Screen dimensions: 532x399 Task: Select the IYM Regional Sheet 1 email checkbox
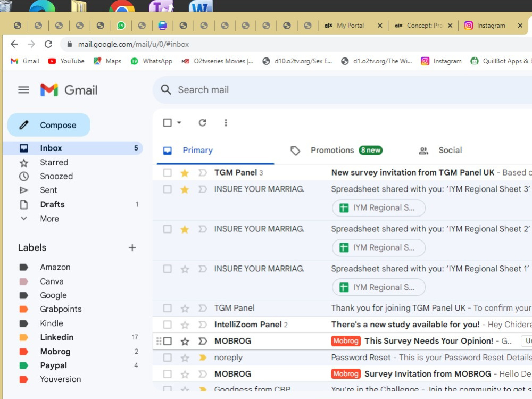167,269
